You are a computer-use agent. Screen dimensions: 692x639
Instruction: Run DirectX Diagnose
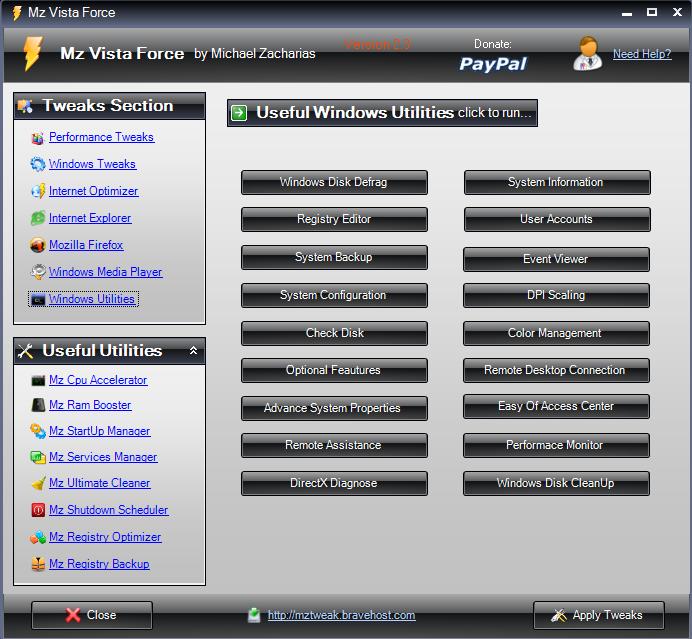point(334,483)
